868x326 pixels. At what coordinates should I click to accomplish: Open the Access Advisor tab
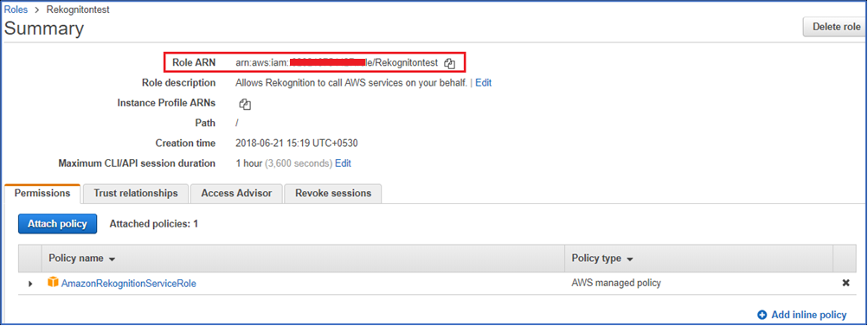tap(236, 194)
